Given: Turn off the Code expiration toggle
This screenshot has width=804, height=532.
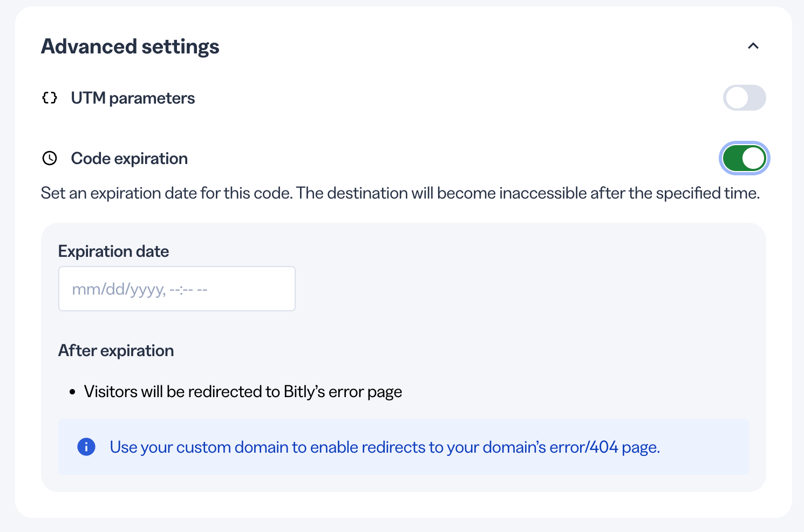Looking at the screenshot, I should click(745, 158).
